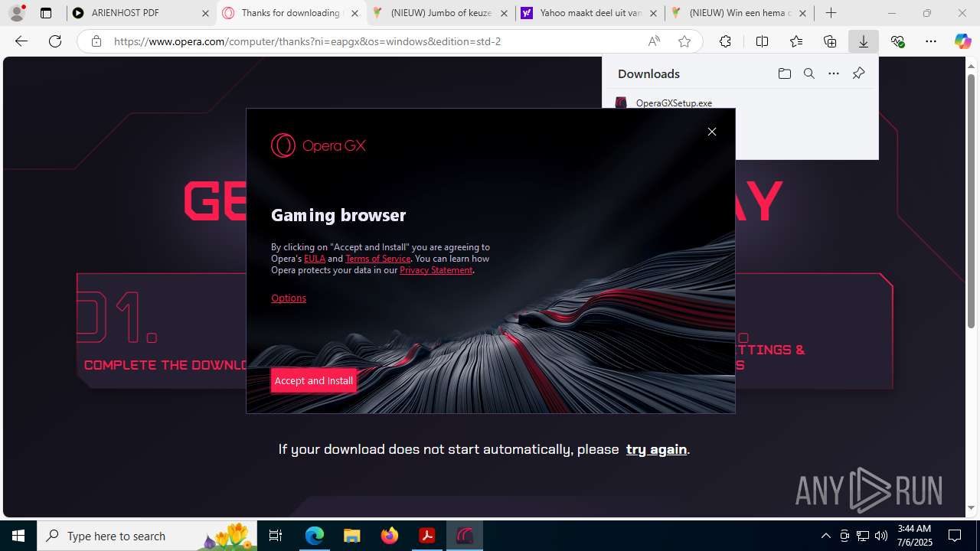Open Firefox from taskbar
Image resolution: width=980 pixels, height=551 pixels.
pos(389,536)
